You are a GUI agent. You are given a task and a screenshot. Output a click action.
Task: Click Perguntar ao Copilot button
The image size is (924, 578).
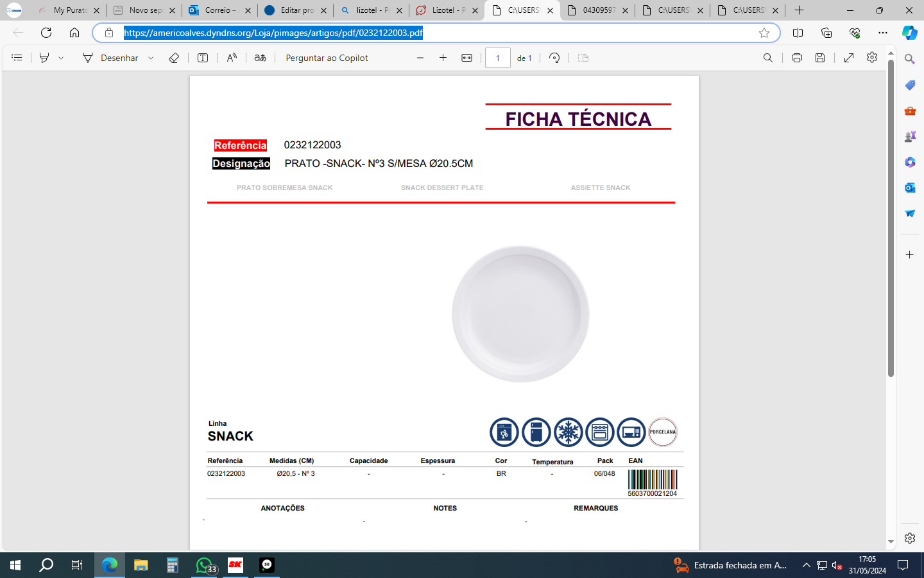pos(327,58)
